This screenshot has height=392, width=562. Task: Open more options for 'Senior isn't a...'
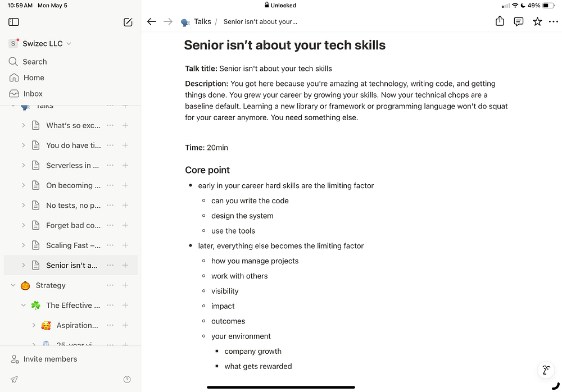(x=110, y=265)
